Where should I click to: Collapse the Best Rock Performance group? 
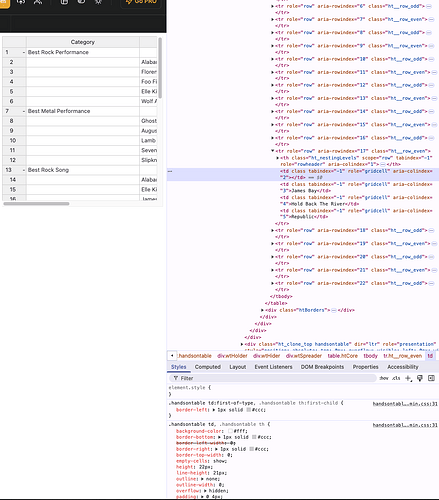tap(24, 52)
